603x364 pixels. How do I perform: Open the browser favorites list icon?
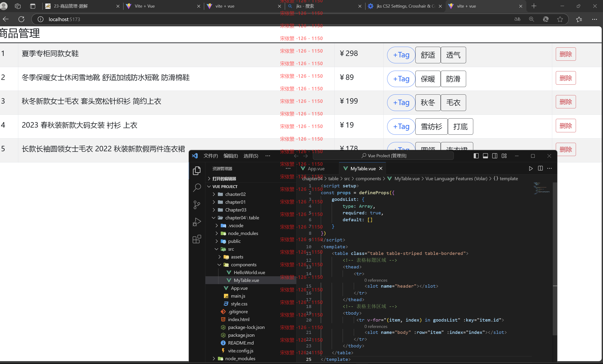(579, 19)
